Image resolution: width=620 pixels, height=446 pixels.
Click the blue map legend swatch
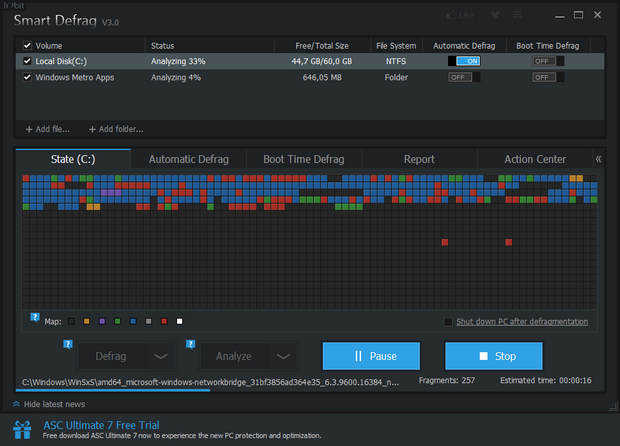133,321
